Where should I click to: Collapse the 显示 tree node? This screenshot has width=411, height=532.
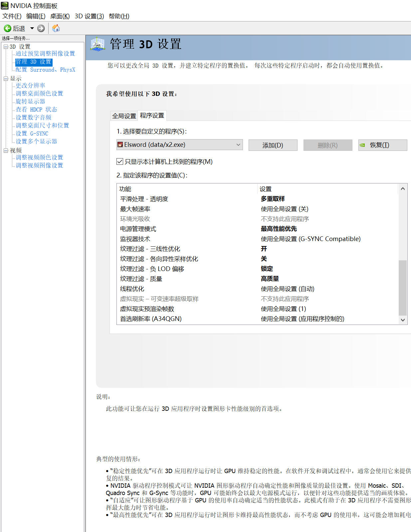(x=6, y=79)
